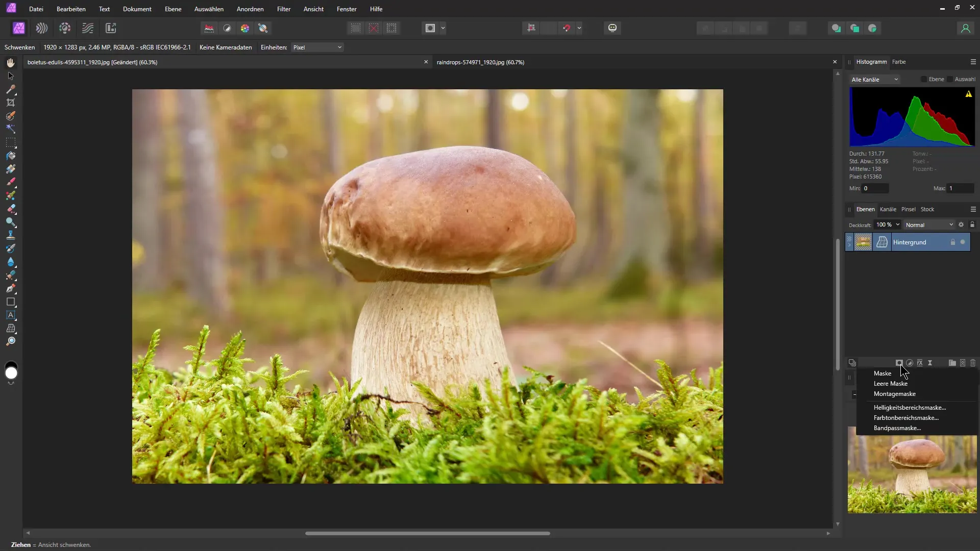Click the layer effects FX icon
This screenshot has height=551, width=980.
tap(920, 363)
